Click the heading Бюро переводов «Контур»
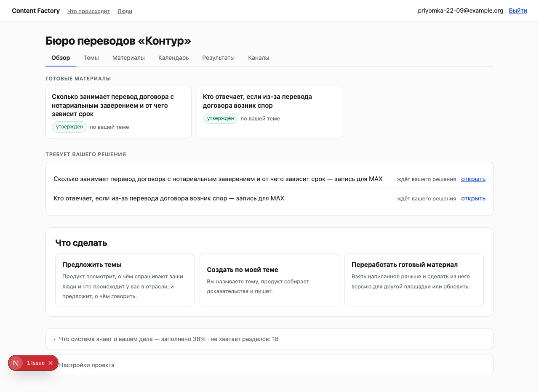The image size is (539, 392). point(118,41)
